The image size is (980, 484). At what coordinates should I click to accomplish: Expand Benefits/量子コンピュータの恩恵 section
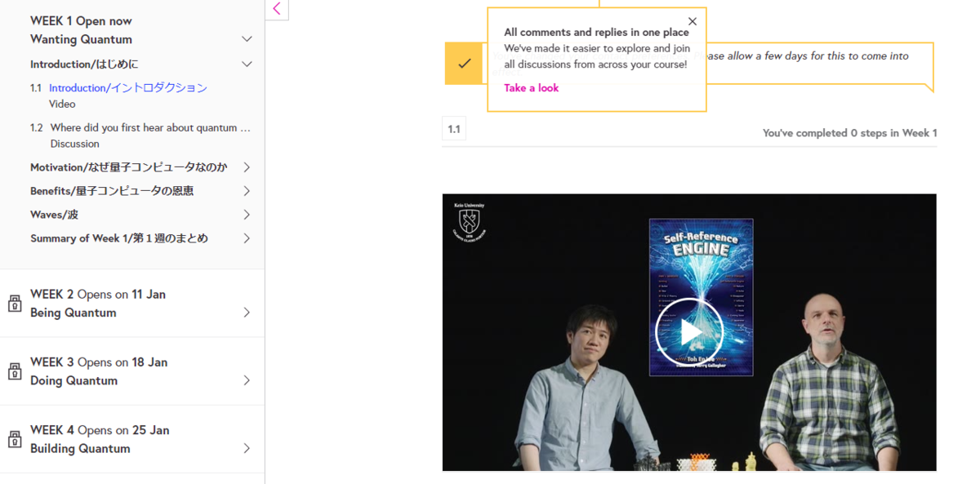point(247,191)
